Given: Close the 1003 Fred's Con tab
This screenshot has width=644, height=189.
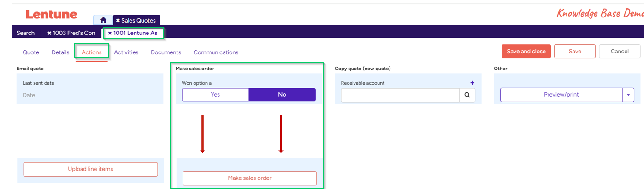Looking at the screenshot, I should click(49, 33).
